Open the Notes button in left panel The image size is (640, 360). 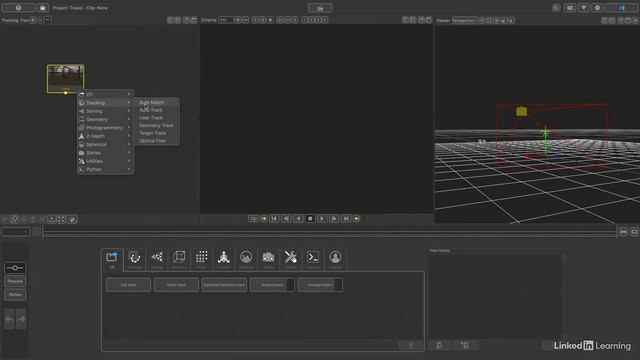coord(15,295)
